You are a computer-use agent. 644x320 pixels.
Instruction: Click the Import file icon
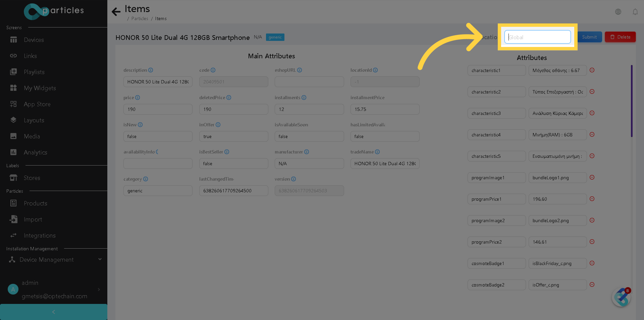(x=13, y=219)
